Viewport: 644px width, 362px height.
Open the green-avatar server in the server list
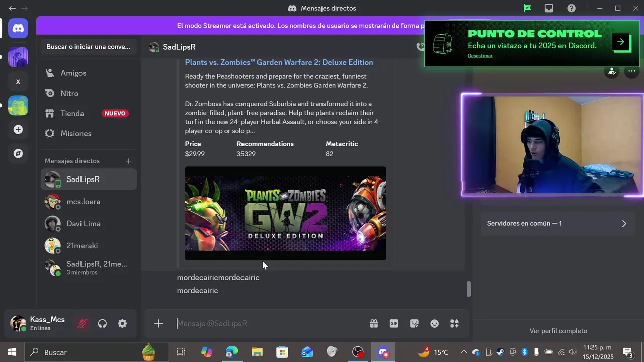[x=18, y=106]
